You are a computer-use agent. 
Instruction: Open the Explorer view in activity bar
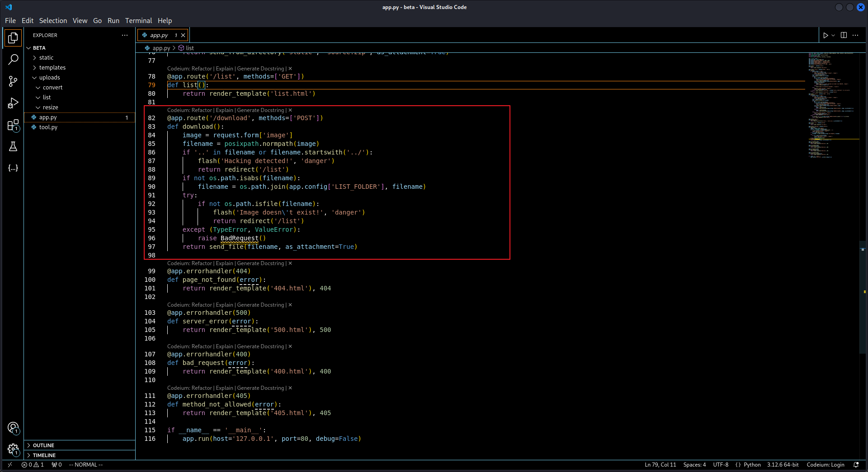point(13,38)
